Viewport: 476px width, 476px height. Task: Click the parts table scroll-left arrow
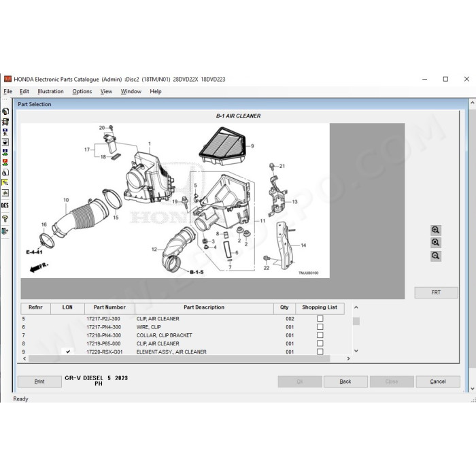(x=24, y=358)
